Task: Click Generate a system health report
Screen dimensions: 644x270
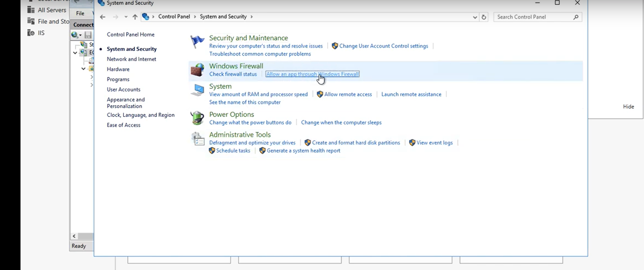Action: [304, 151]
